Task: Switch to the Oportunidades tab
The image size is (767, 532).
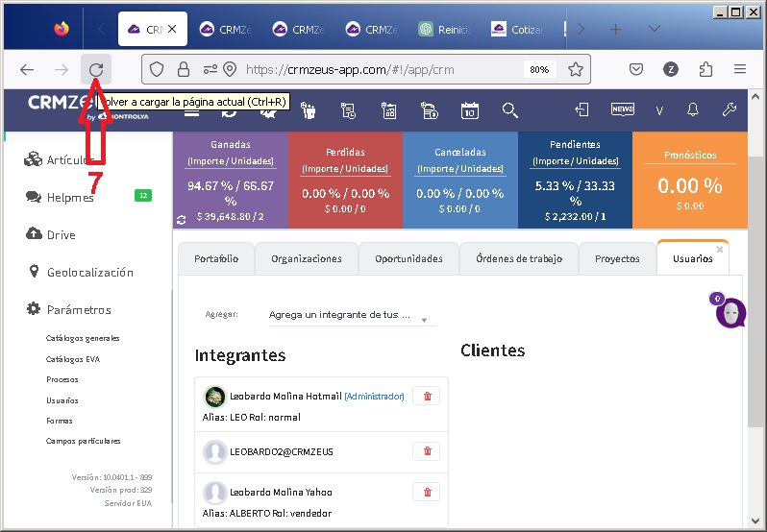Action: [408, 258]
